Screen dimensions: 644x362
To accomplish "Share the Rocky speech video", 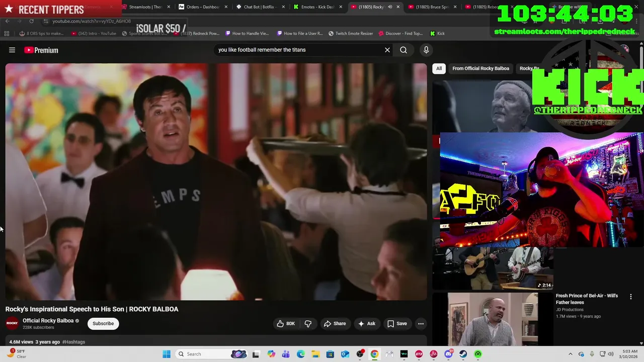I will (335, 323).
